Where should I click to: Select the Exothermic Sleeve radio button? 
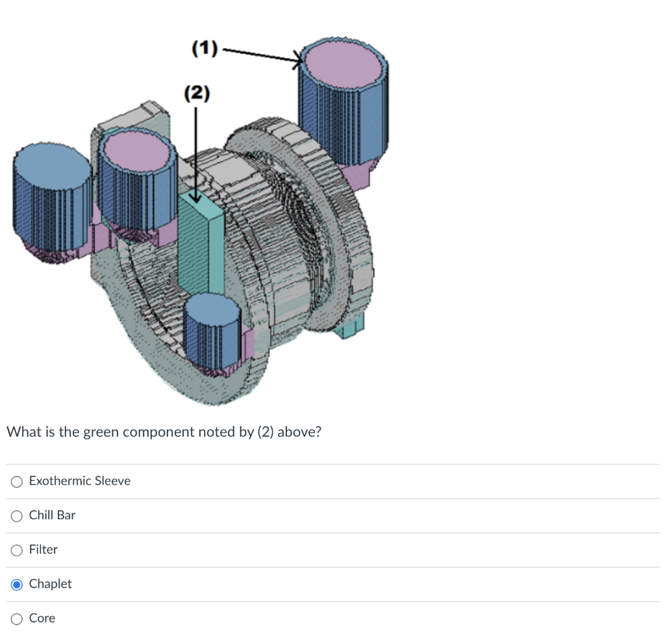pyautogui.click(x=16, y=482)
